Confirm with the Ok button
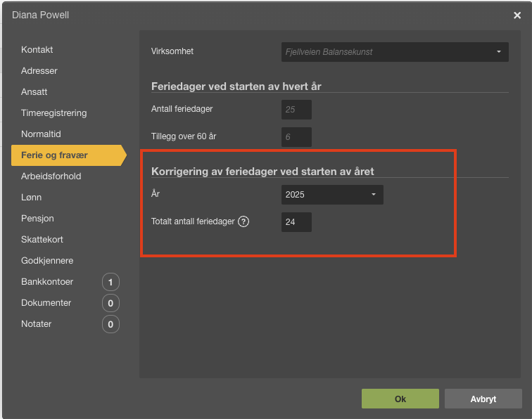The height and width of the screenshot is (419, 532). click(400, 399)
